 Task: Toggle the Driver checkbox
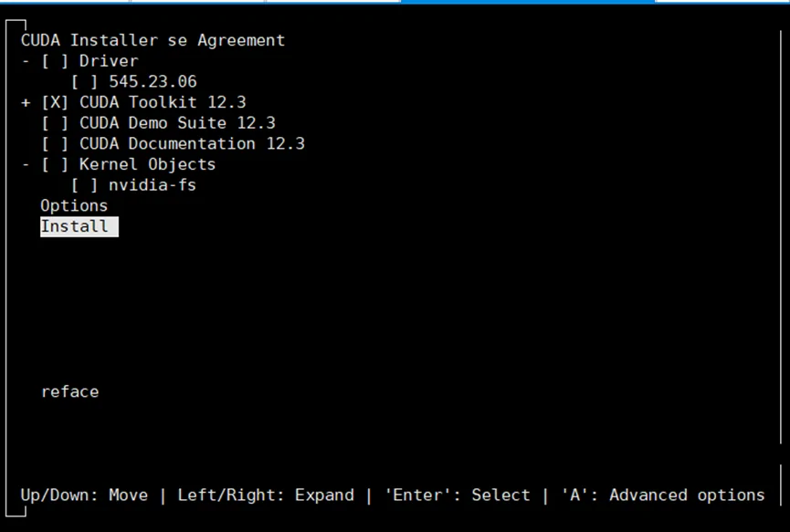pyautogui.click(x=55, y=61)
